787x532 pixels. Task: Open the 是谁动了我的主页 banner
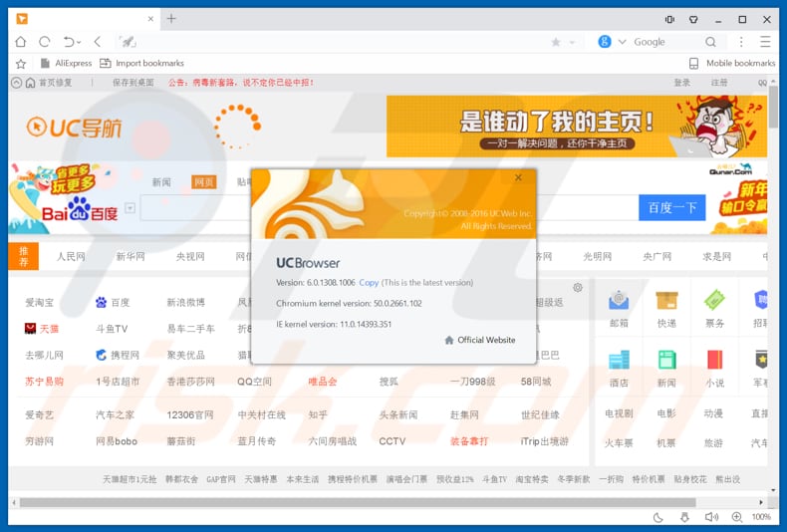tap(576, 127)
